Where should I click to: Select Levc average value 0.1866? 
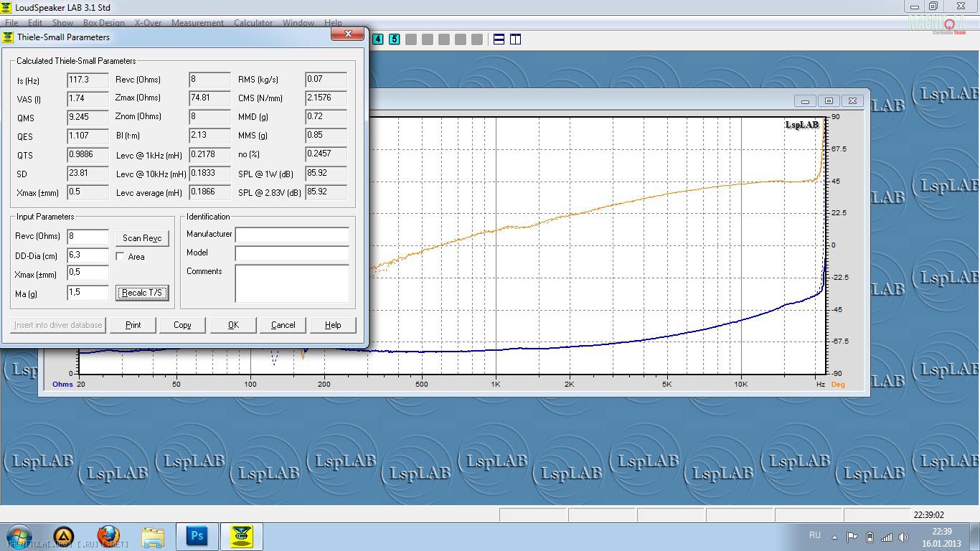pos(209,192)
